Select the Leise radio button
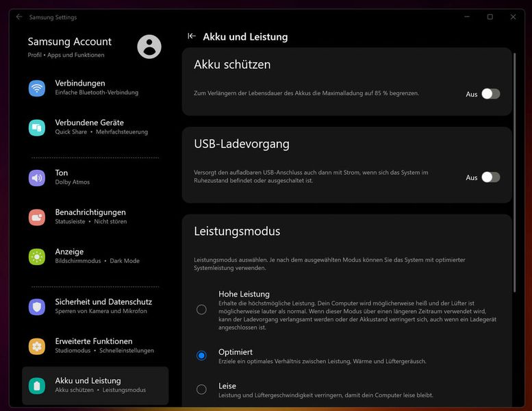 201,389
